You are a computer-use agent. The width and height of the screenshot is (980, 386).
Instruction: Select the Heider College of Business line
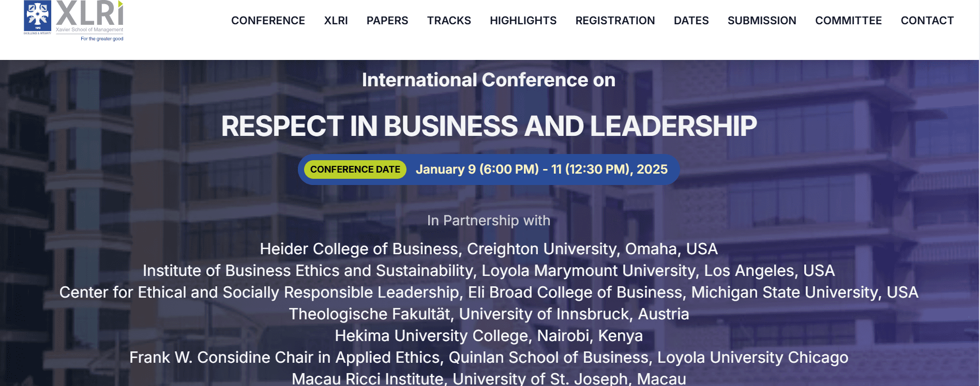[x=489, y=249]
